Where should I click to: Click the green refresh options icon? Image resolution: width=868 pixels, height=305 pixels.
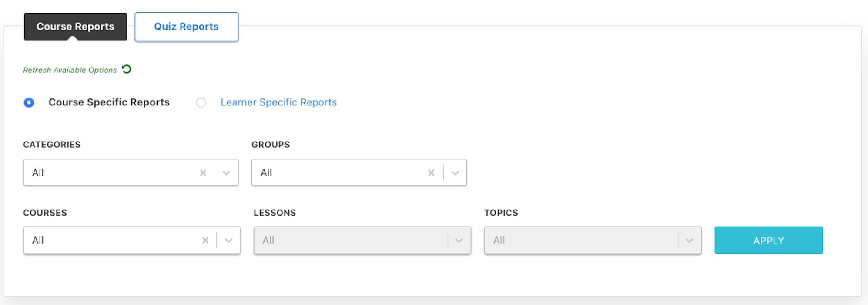[127, 69]
